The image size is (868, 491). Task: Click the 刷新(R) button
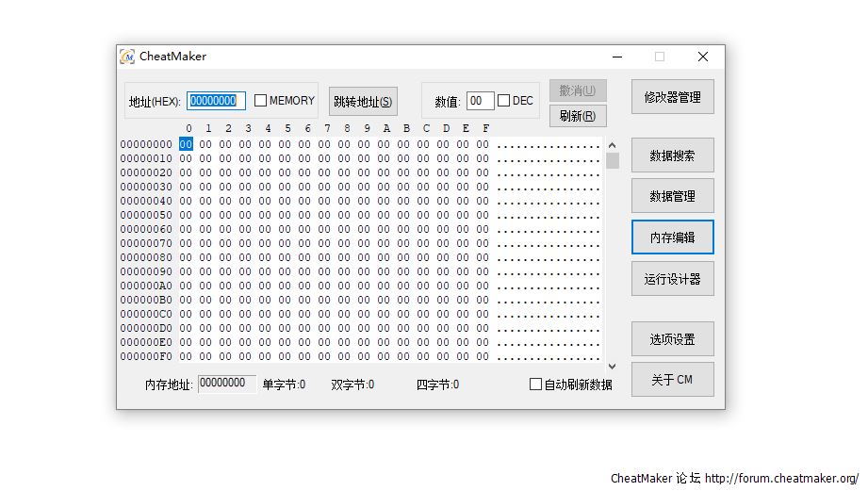[577, 116]
